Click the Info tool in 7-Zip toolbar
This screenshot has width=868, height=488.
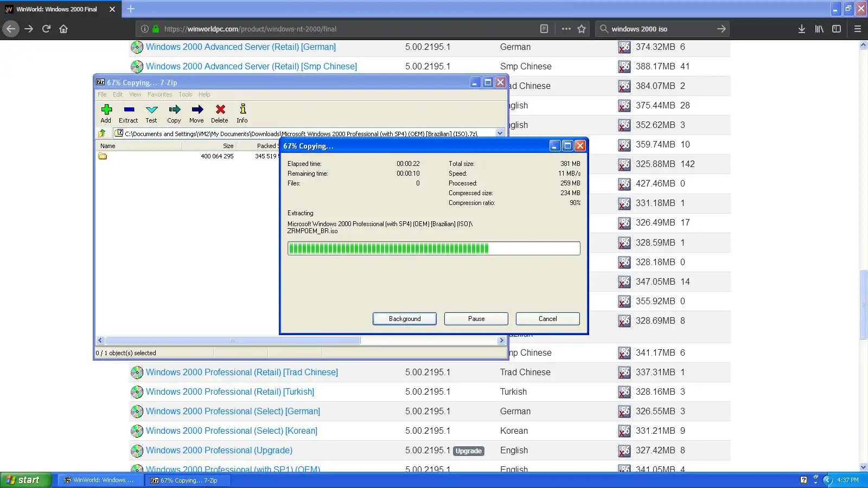click(x=242, y=113)
